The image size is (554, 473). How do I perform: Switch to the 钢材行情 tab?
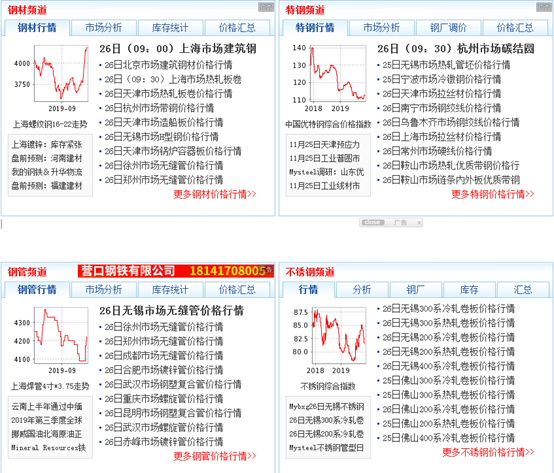pos(37,28)
